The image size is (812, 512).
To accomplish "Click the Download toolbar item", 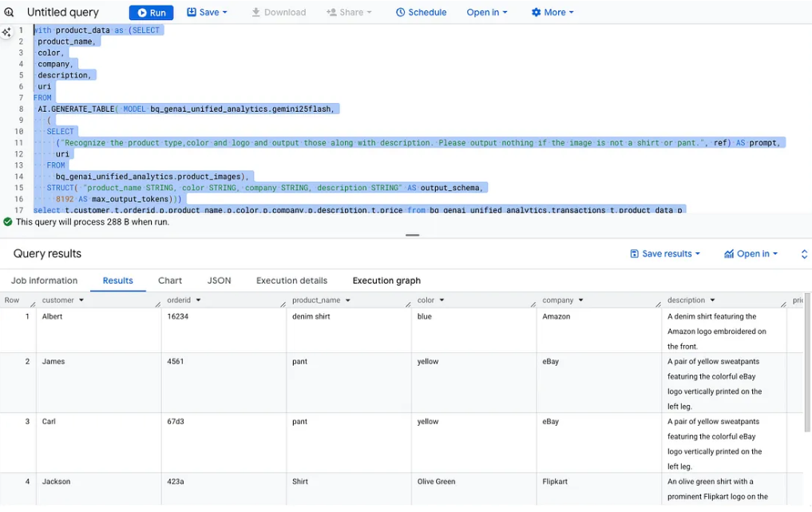I will tap(279, 13).
